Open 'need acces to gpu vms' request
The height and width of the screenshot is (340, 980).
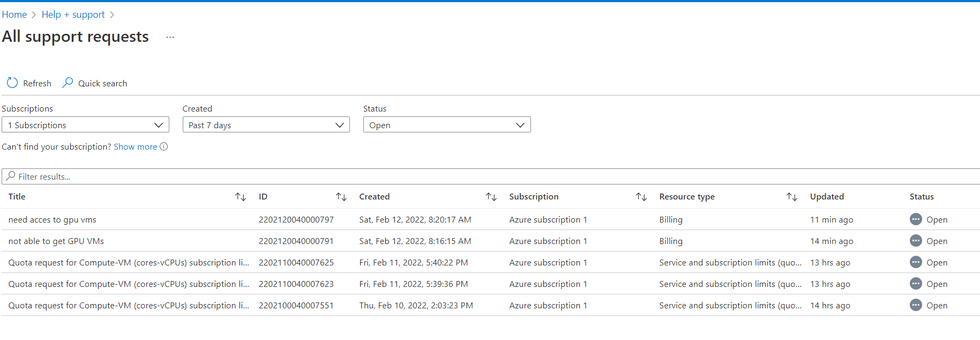[x=53, y=220]
